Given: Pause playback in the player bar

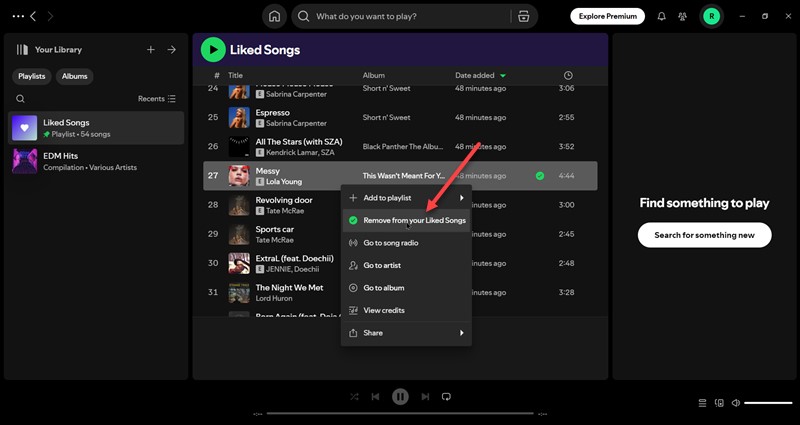Looking at the screenshot, I should 400,396.
